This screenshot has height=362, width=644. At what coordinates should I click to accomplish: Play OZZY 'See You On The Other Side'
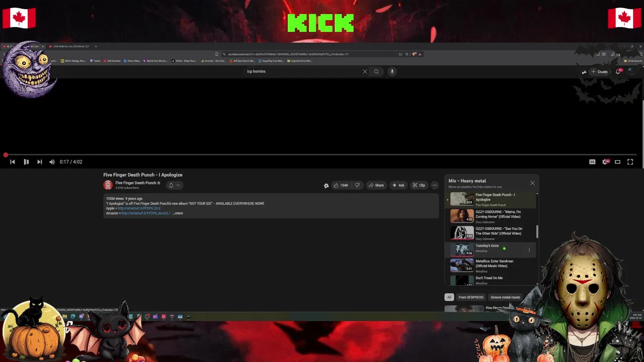[x=492, y=233]
